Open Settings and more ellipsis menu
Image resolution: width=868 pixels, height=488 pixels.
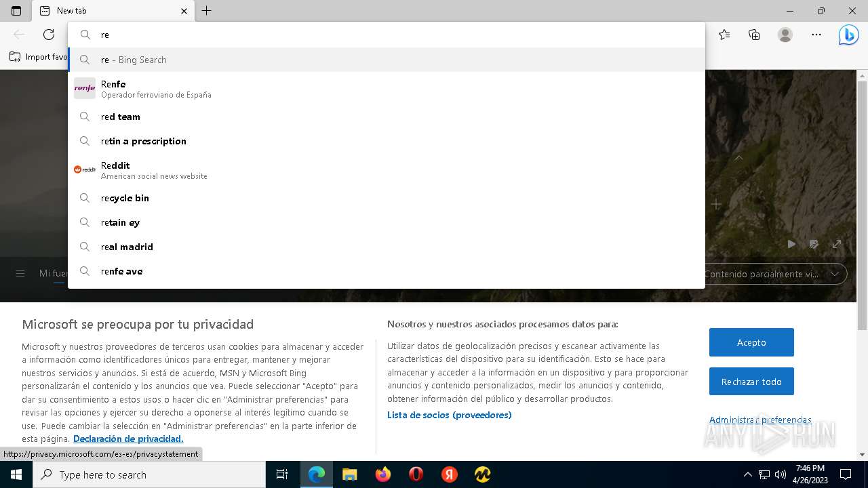[816, 35]
